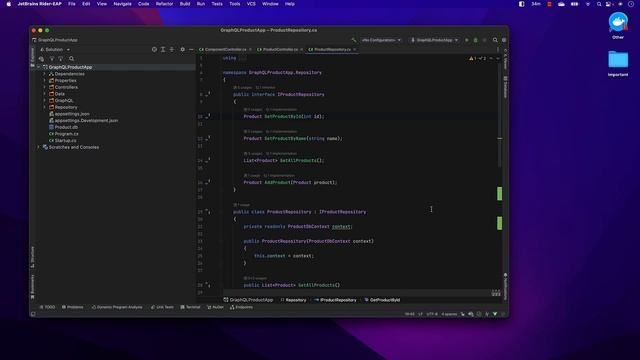Toggle the TODO tool window
The width and height of the screenshot is (640, 360).
tap(47, 307)
